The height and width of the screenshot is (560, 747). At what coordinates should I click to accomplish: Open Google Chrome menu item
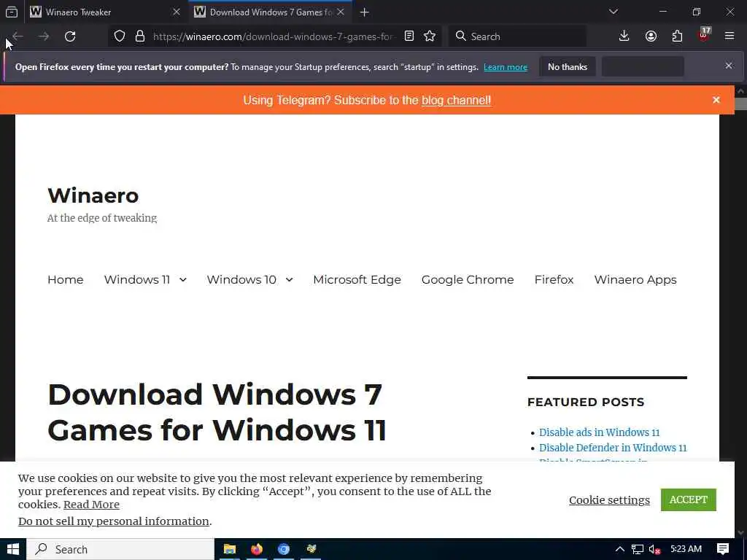point(468,279)
